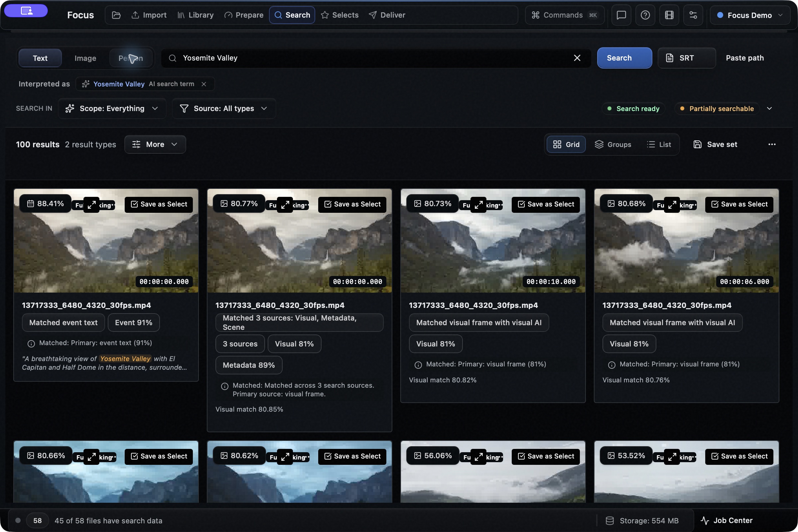Viewport: 798px width, 532px height.
Task: Open the Source: All types dropdown
Action: pyautogui.click(x=224, y=109)
